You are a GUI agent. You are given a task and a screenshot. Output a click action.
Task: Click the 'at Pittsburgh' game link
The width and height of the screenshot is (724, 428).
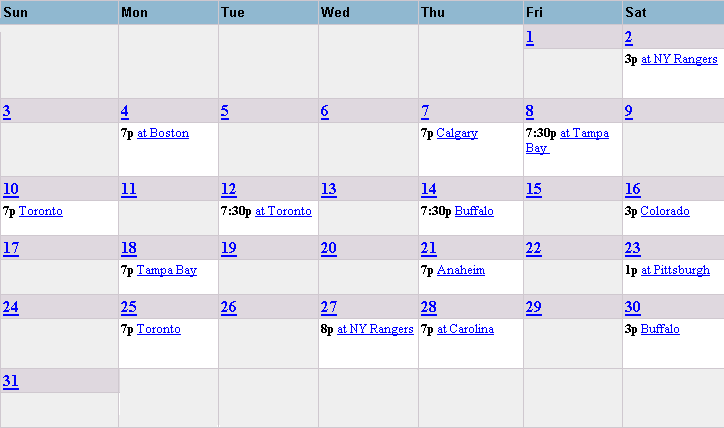point(676,271)
